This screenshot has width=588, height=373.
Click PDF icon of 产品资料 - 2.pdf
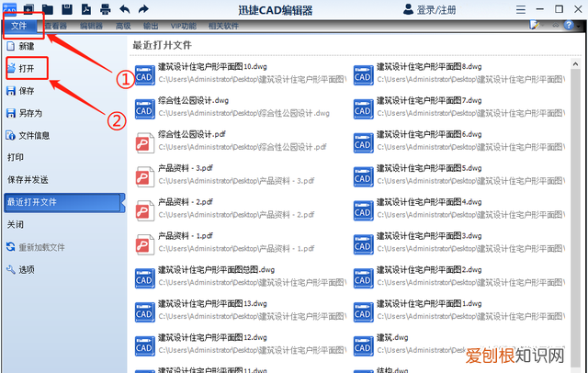click(x=144, y=211)
